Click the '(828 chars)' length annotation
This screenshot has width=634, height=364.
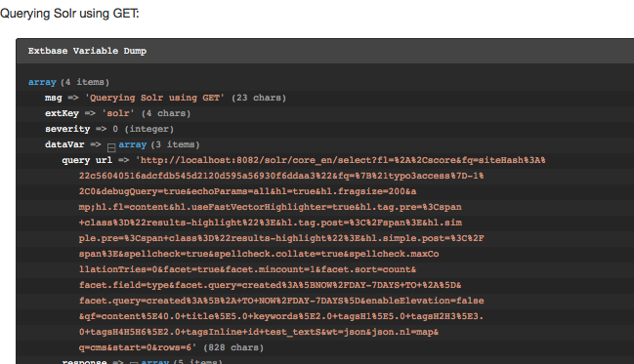233,347
